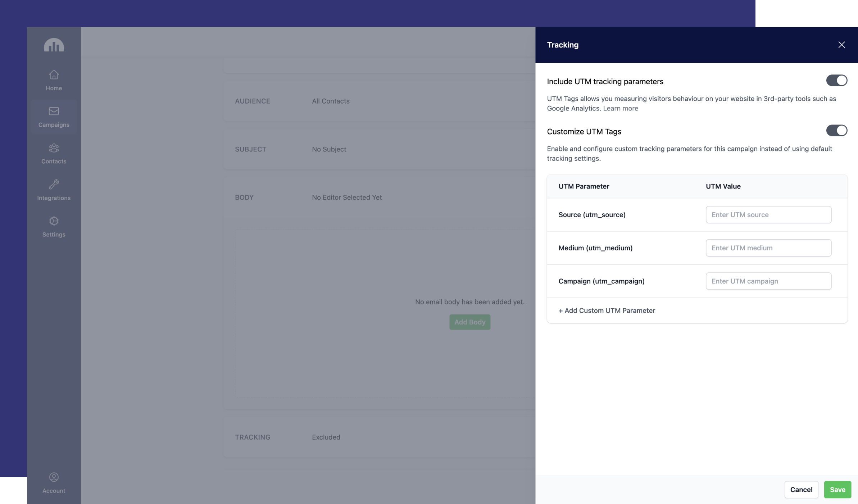Expand + Add Custom UTM Parameter
This screenshot has height=504, width=858.
607,310
